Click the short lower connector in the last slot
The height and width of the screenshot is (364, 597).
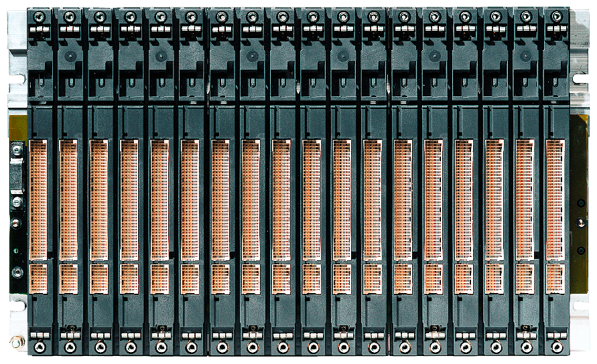[555, 278]
